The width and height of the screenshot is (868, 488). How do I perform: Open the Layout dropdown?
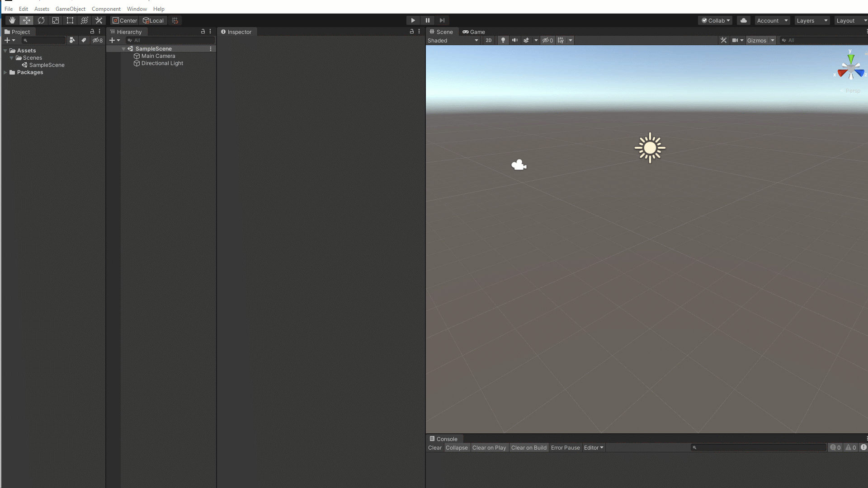[851, 20]
